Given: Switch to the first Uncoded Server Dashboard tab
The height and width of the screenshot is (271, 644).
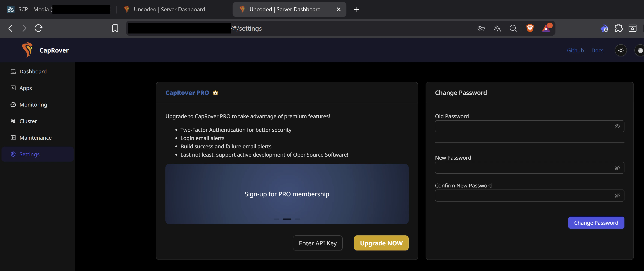Looking at the screenshot, I should tap(174, 10).
